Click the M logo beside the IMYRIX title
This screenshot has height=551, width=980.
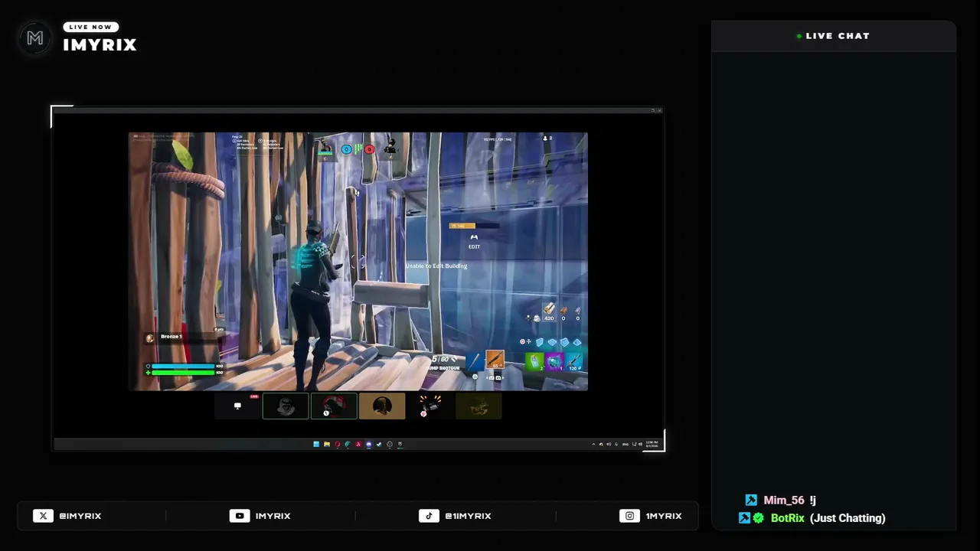click(x=35, y=38)
